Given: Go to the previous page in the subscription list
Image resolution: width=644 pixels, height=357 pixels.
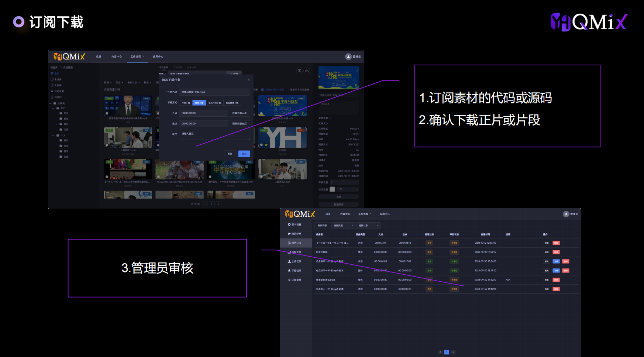Looking at the screenshot, I should pos(440,352).
